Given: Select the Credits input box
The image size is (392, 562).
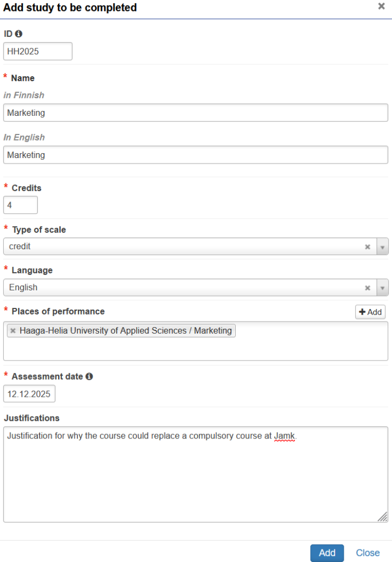Looking at the screenshot, I should point(20,205).
